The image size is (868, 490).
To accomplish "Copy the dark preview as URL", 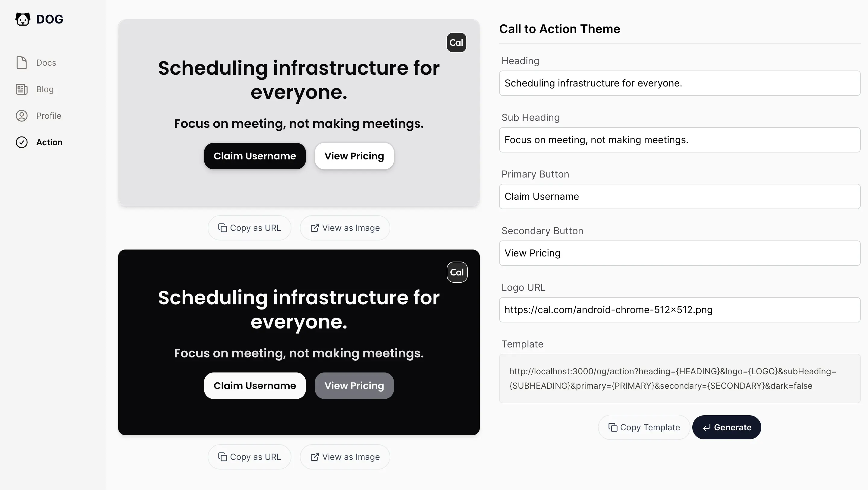I will coord(249,457).
